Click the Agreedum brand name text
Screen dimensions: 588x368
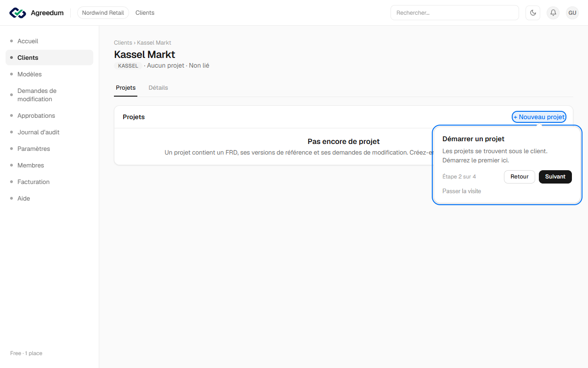coord(47,13)
